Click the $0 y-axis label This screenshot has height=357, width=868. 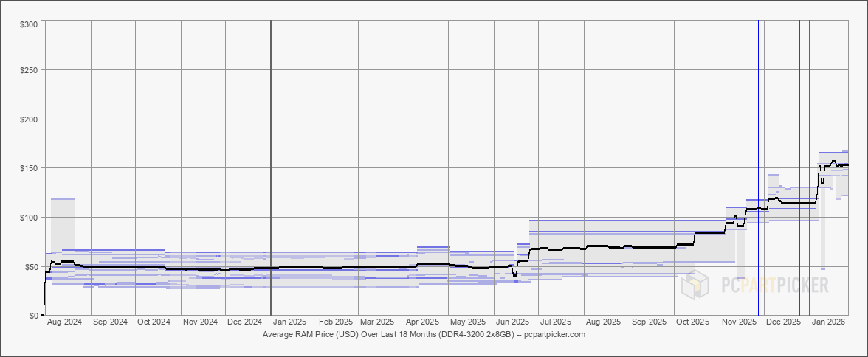34,316
